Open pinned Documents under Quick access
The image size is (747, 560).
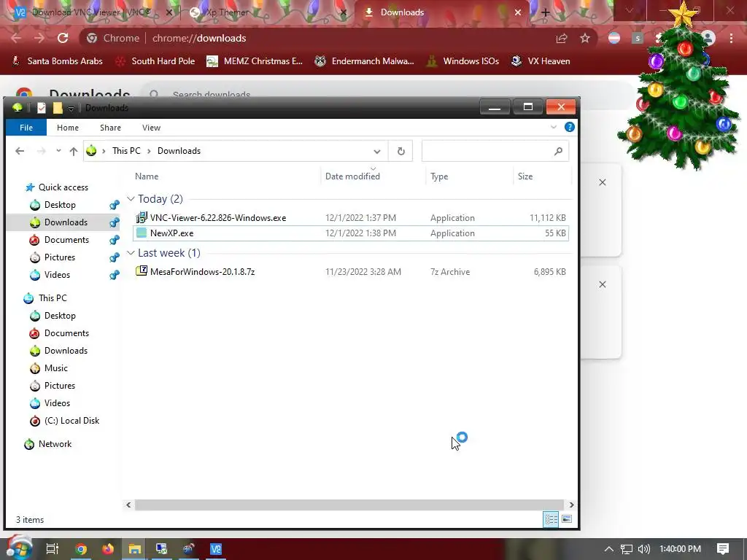pos(66,239)
